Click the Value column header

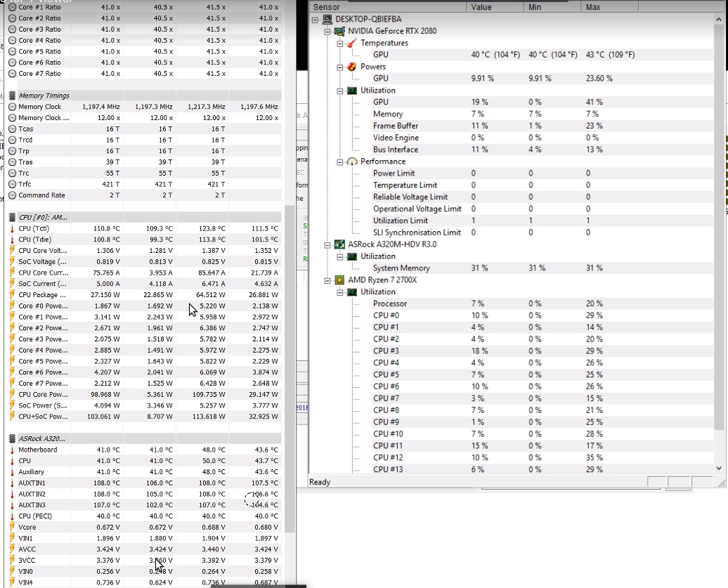[x=495, y=7]
